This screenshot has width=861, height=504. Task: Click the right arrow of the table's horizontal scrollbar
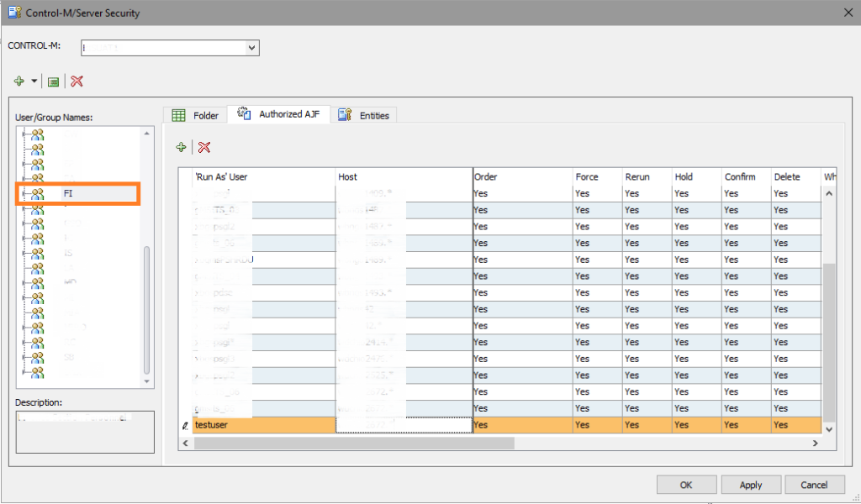click(816, 444)
